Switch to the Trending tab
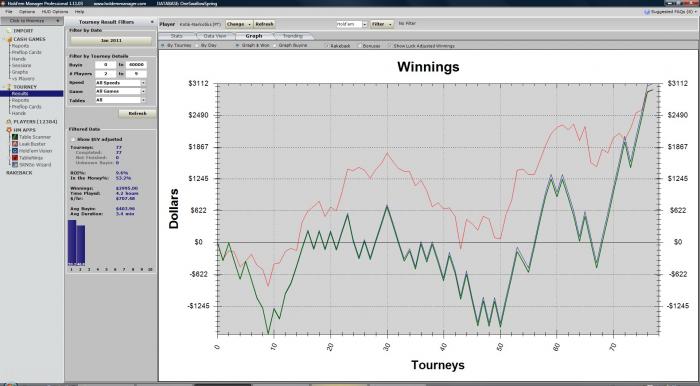Image resolution: width=700 pixels, height=386 pixels. 292,36
